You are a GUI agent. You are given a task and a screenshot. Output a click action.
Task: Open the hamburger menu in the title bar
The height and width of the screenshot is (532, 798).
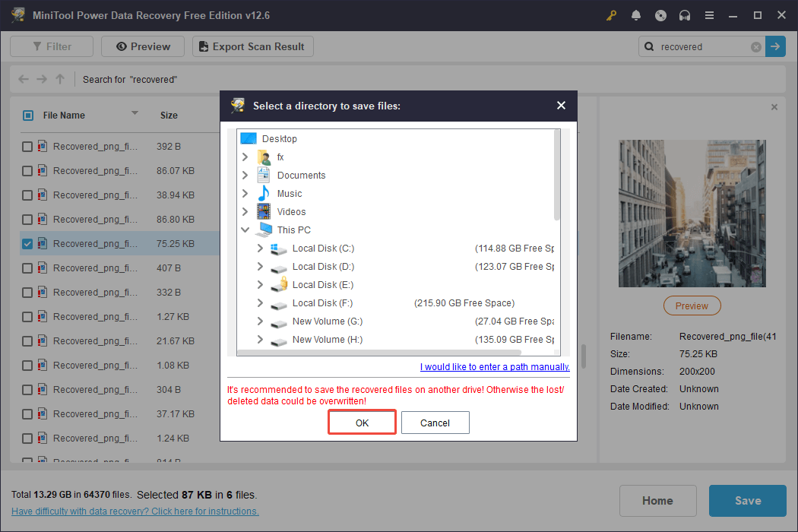pyautogui.click(x=709, y=15)
